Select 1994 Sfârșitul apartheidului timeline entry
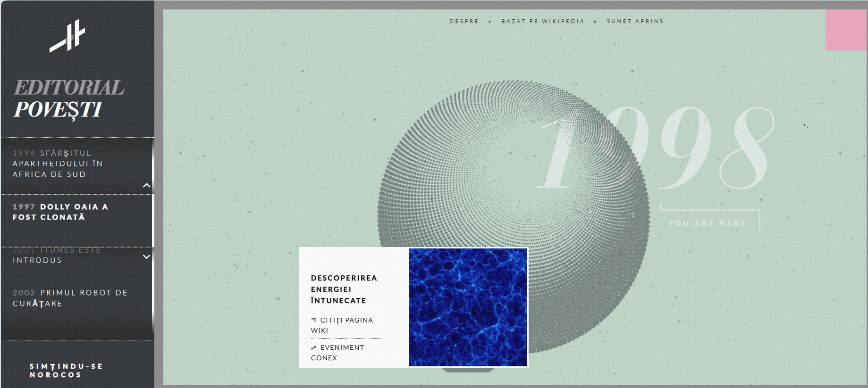The width and height of the screenshot is (868, 388). coord(58,164)
